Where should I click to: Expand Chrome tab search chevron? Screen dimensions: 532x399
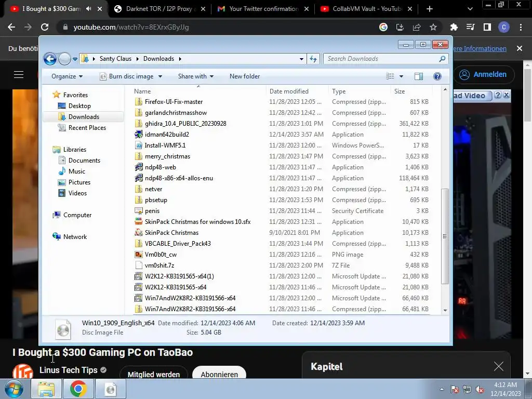coord(470,9)
